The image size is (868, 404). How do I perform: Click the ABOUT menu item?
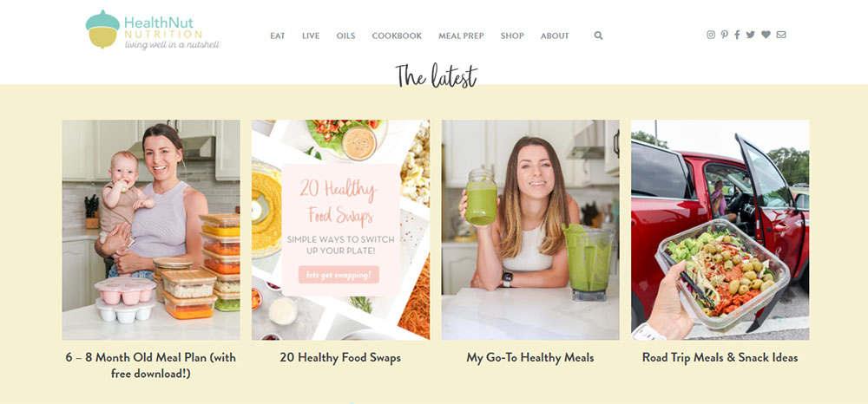[555, 36]
